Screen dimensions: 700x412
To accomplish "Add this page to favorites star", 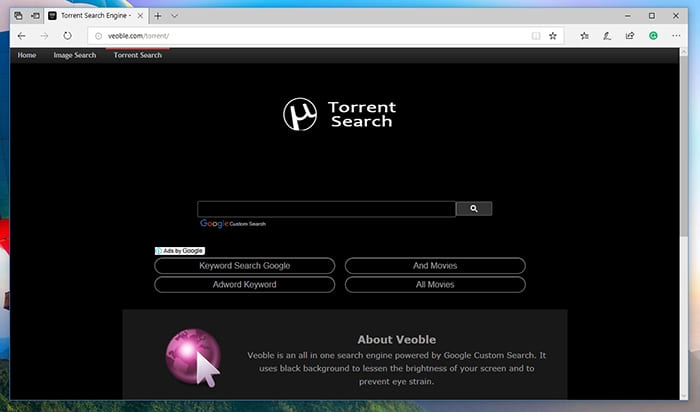I will point(553,36).
